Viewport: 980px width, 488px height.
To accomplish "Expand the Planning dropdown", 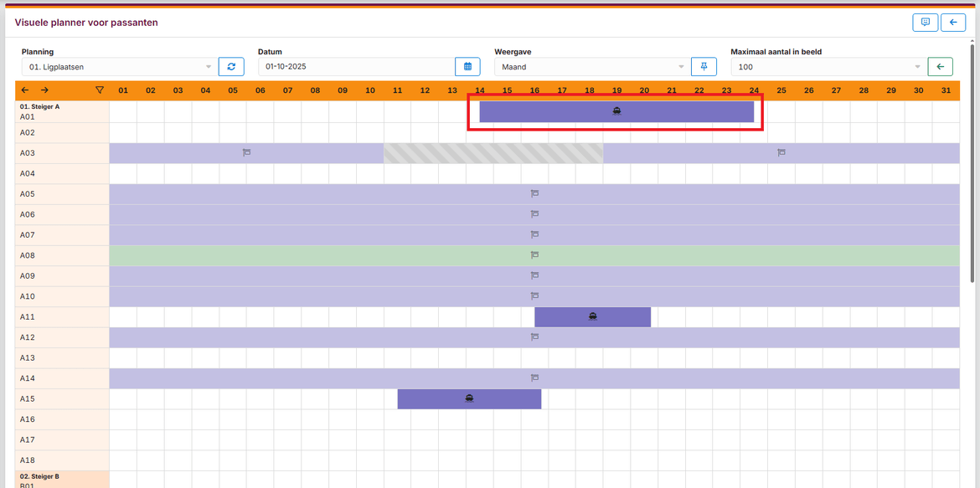I will pos(118,67).
